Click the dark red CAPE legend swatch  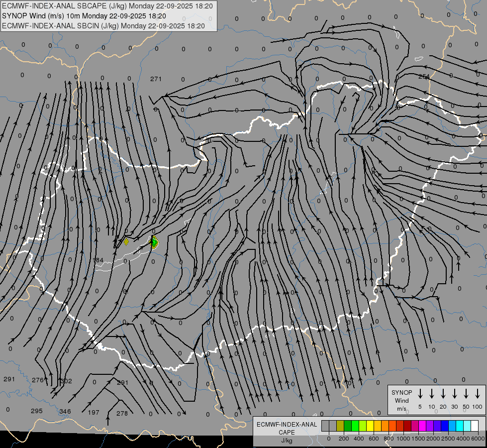[x=407, y=426]
